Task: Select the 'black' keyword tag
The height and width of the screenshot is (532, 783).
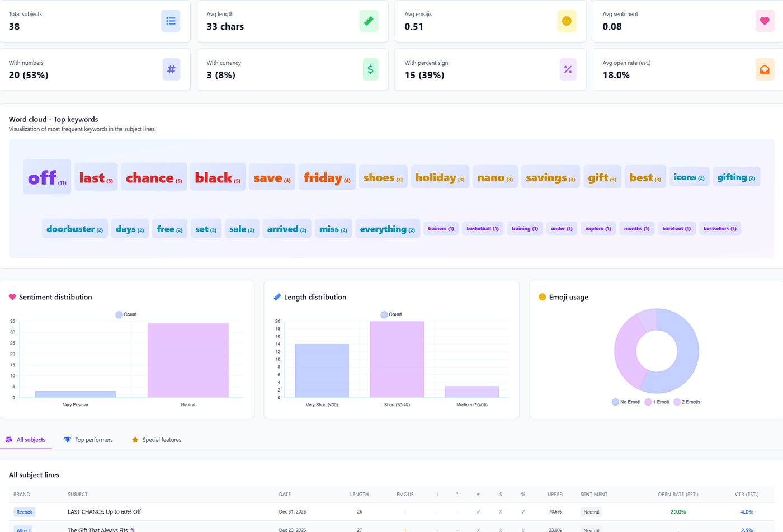Action: pyautogui.click(x=218, y=177)
